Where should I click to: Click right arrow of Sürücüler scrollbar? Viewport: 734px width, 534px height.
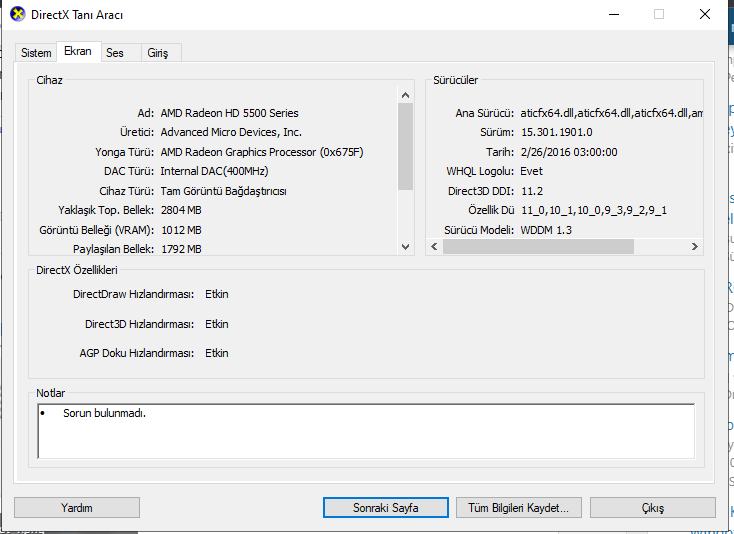click(695, 247)
